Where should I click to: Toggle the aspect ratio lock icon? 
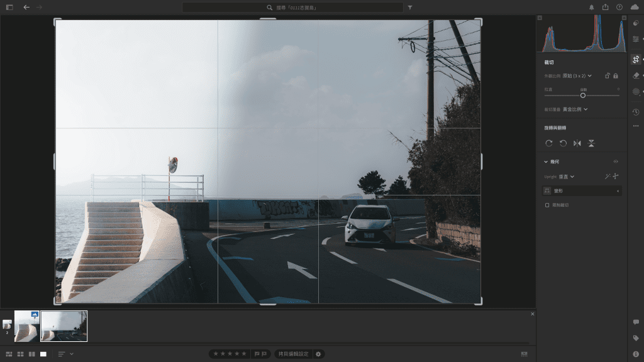(x=616, y=75)
